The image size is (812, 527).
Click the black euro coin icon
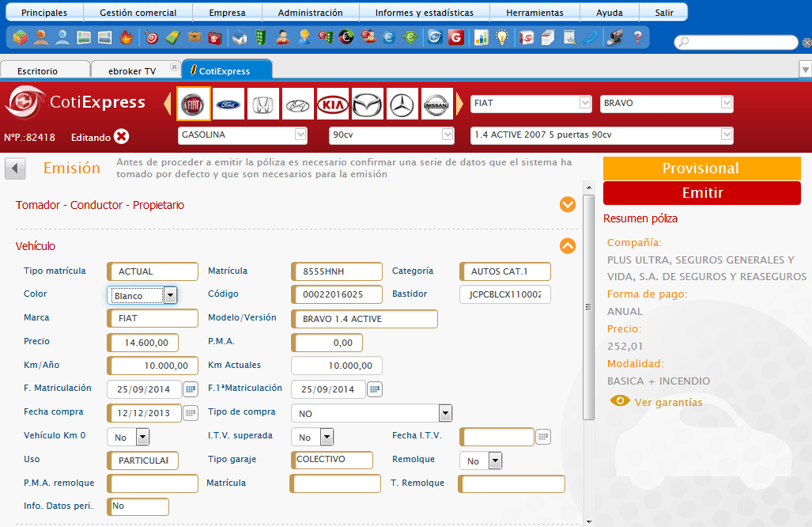[346, 37]
